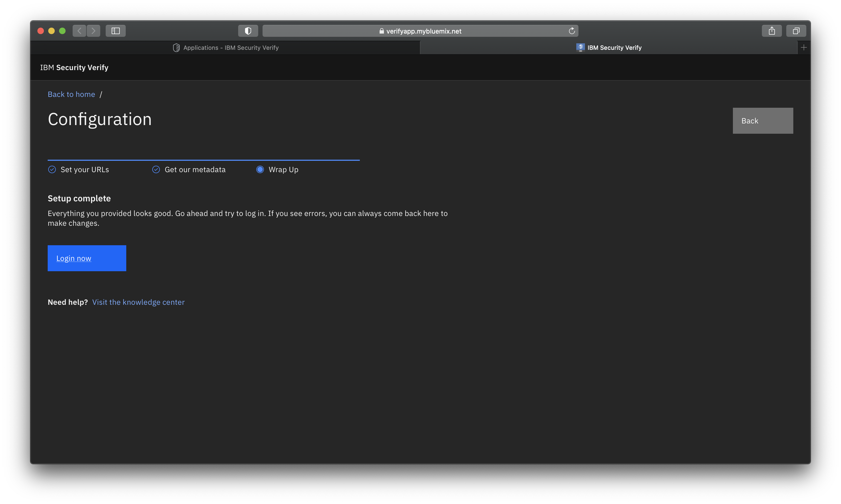Add a new tab with plus icon
The width and height of the screenshot is (841, 504).
(804, 48)
